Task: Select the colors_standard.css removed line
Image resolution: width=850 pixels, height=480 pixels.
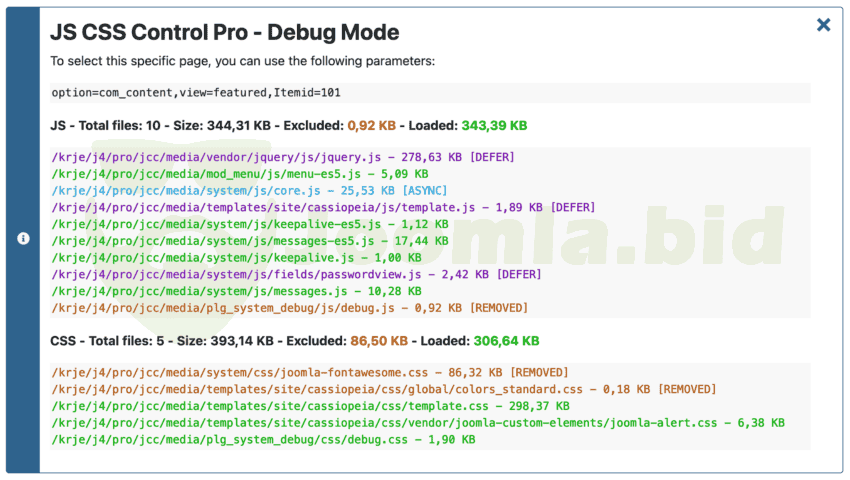Action: [x=383, y=389]
